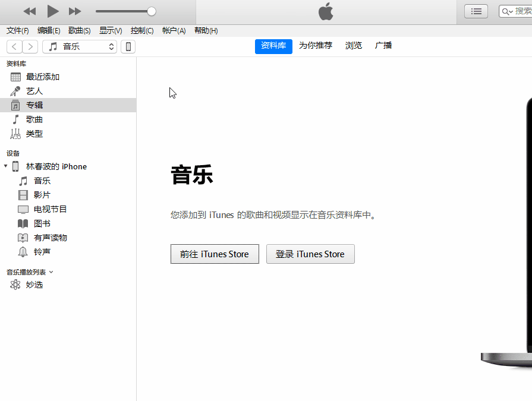
Task: Switch to the 资料库 tab
Action: pos(273,46)
